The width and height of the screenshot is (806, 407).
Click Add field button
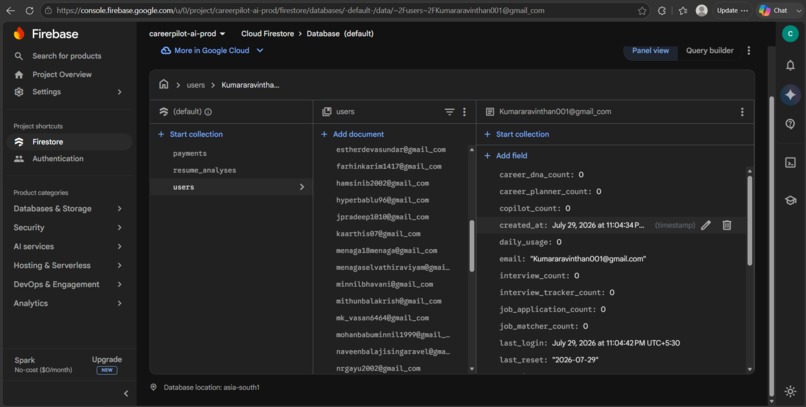click(506, 156)
